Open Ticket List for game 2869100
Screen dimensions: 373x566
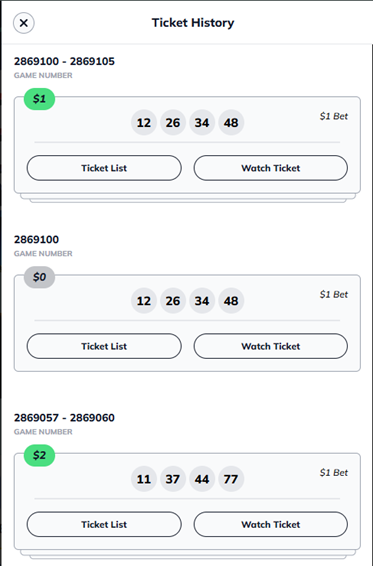tap(104, 346)
